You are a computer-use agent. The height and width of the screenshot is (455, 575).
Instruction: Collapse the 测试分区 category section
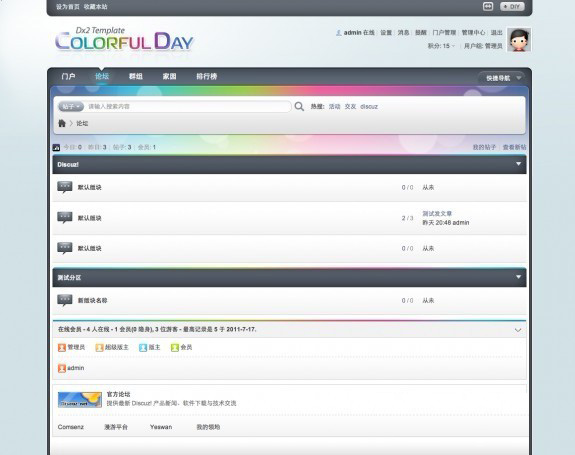click(518, 277)
